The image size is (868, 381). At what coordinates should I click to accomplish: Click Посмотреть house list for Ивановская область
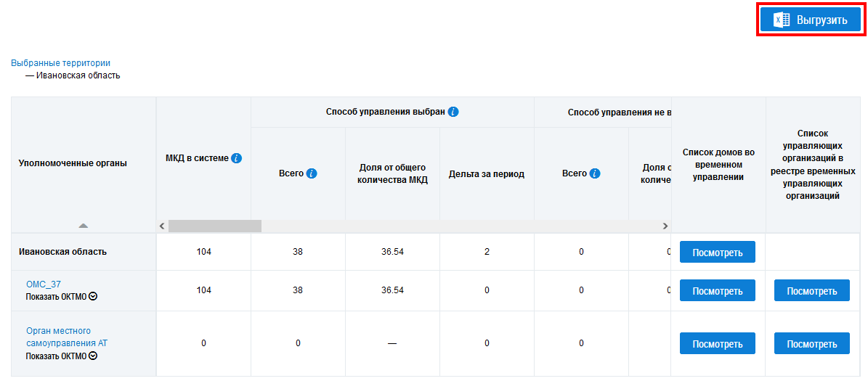(718, 253)
